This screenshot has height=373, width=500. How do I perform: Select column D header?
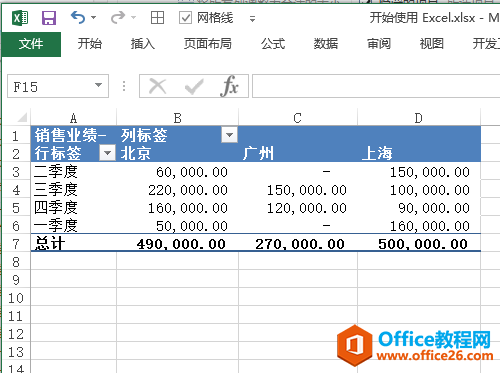pos(419,118)
